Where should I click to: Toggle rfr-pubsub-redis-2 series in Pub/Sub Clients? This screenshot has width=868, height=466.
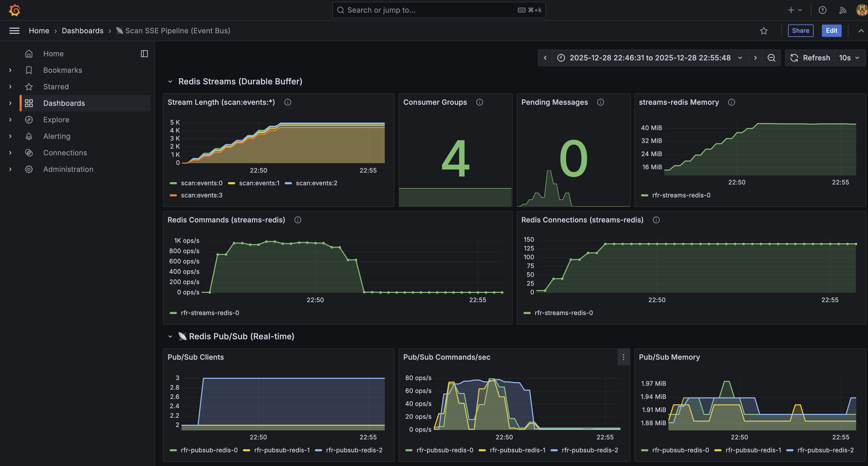(354, 450)
